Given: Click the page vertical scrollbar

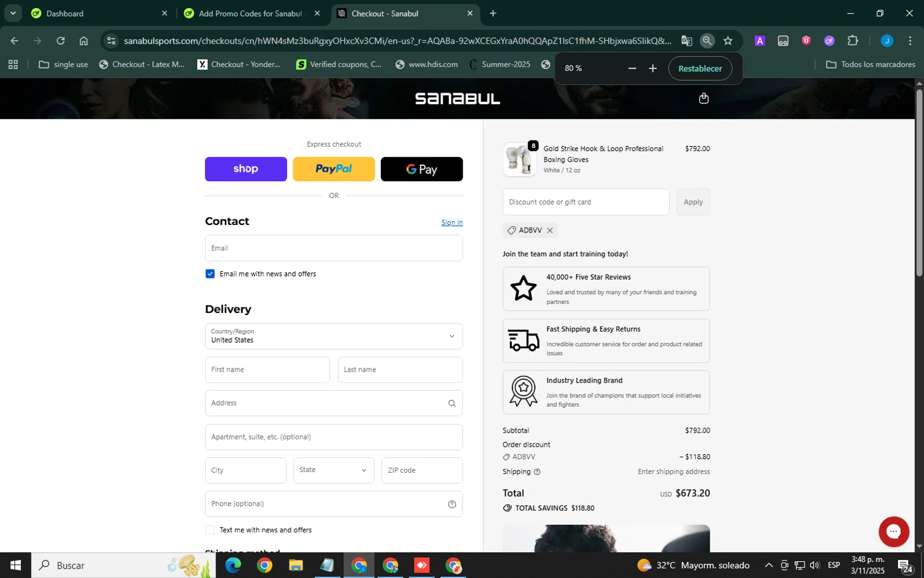Looking at the screenshot, I should coord(919,182).
